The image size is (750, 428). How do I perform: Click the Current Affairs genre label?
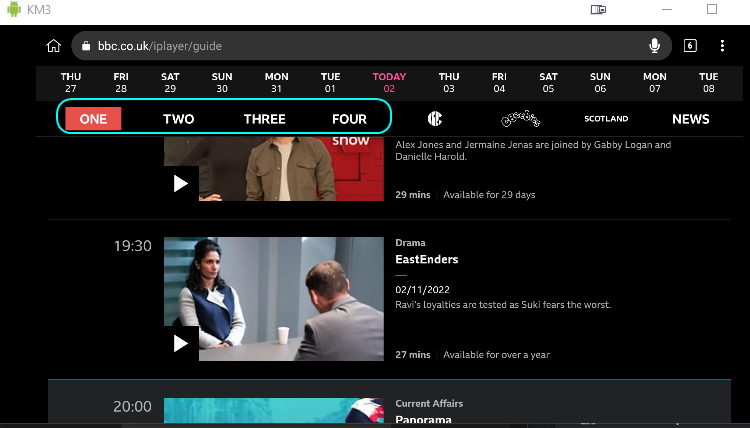[x=429, y=403]
